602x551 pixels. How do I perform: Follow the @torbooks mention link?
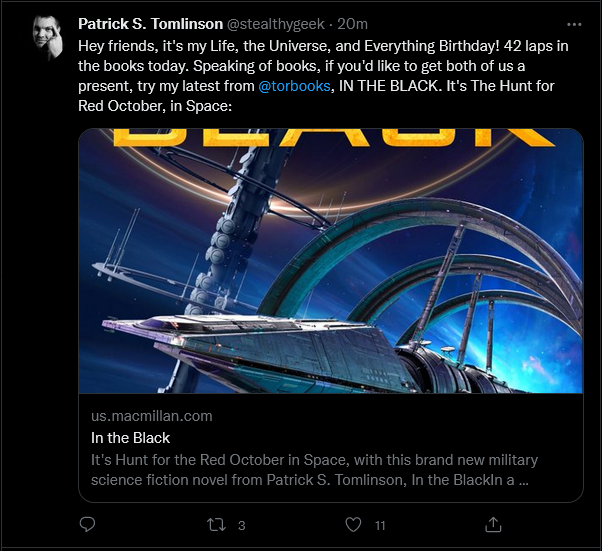coord(294,86)
